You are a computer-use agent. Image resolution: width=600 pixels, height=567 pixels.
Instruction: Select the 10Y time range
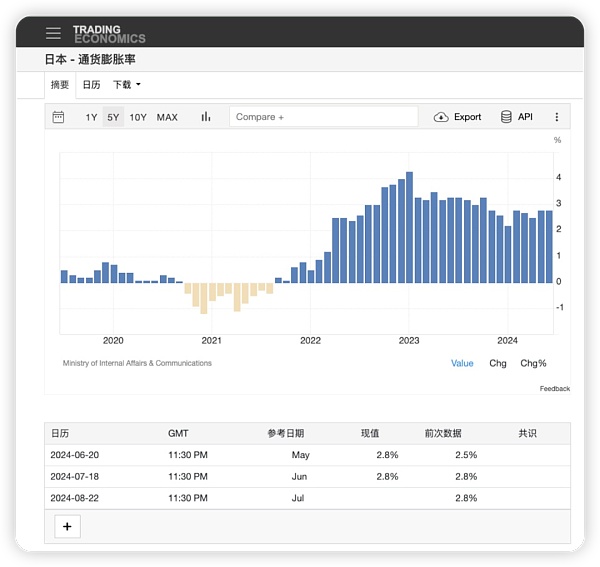click(x=138, y=117)
